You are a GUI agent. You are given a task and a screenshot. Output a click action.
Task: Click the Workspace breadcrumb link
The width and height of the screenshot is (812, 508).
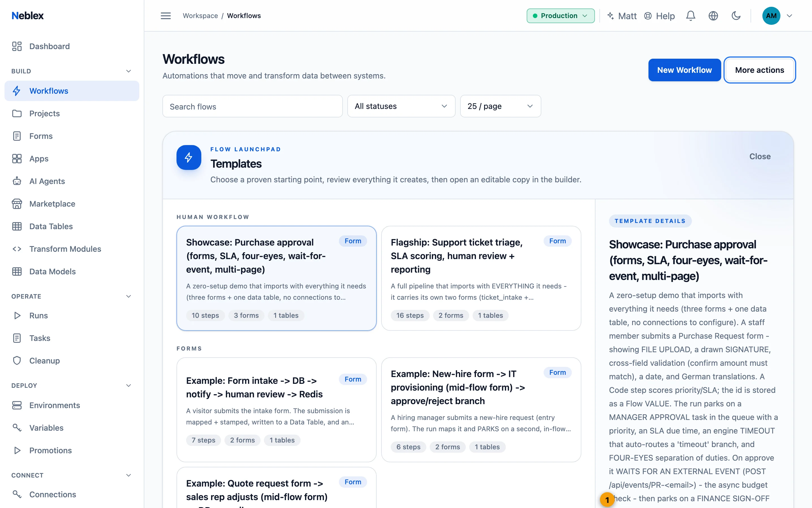pos(200,16)
